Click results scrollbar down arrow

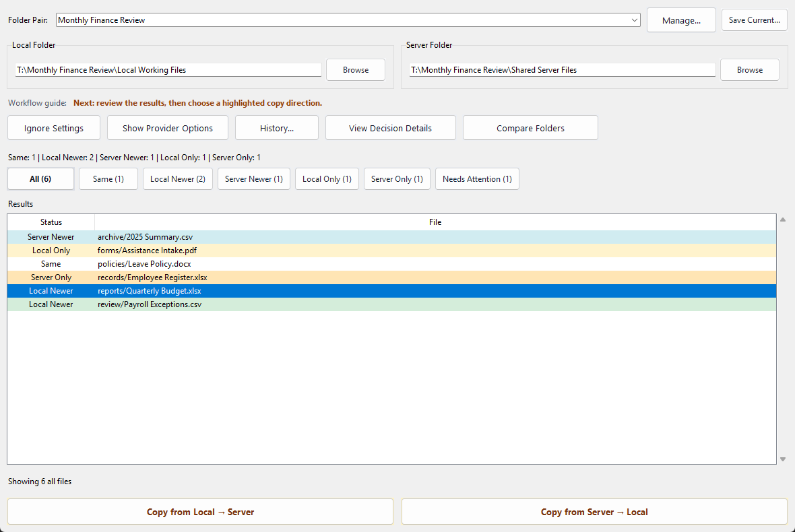(x=783, y=459)
